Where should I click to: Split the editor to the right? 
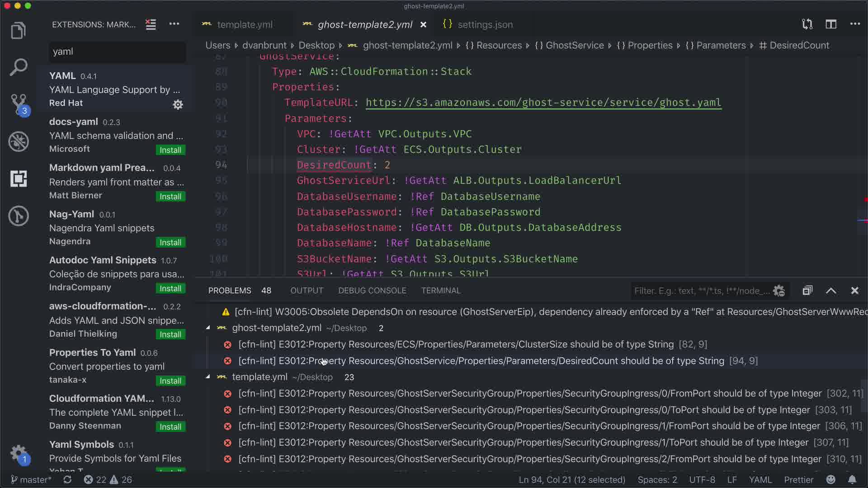tap(830, 24)
